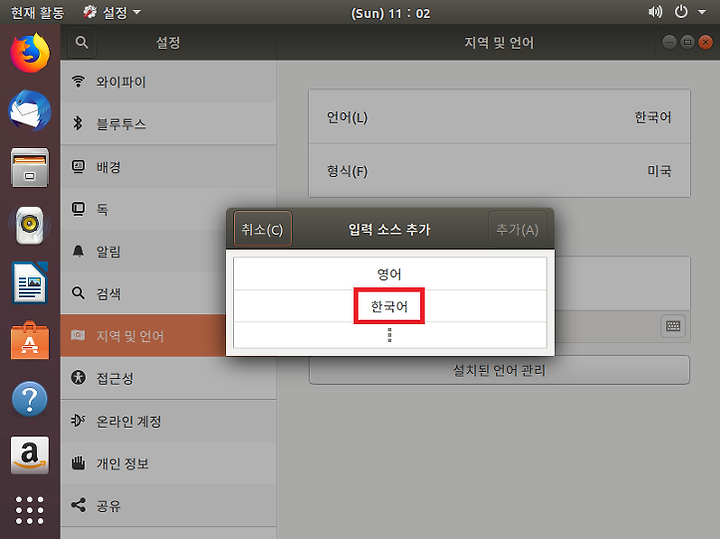Click the Wi-Fi icon in the sidebar
720x539 pixels.
79,81
